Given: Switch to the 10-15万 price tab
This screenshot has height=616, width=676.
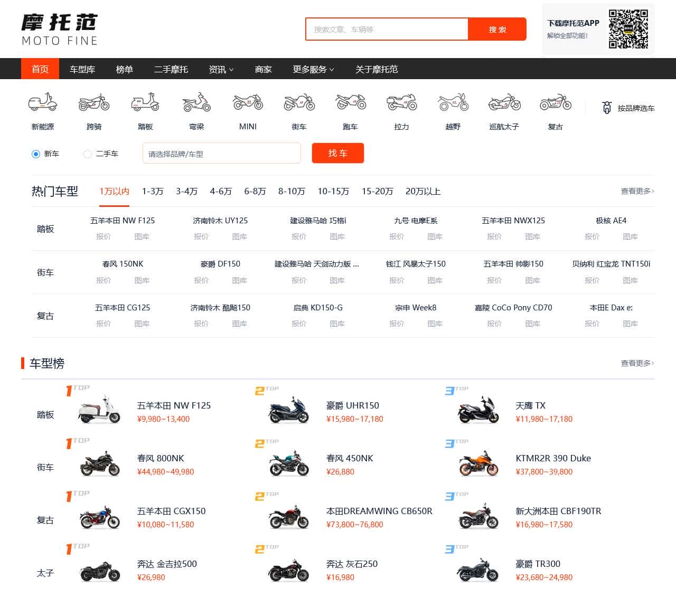Looking at the screenshot, I should tap(333, 191).
